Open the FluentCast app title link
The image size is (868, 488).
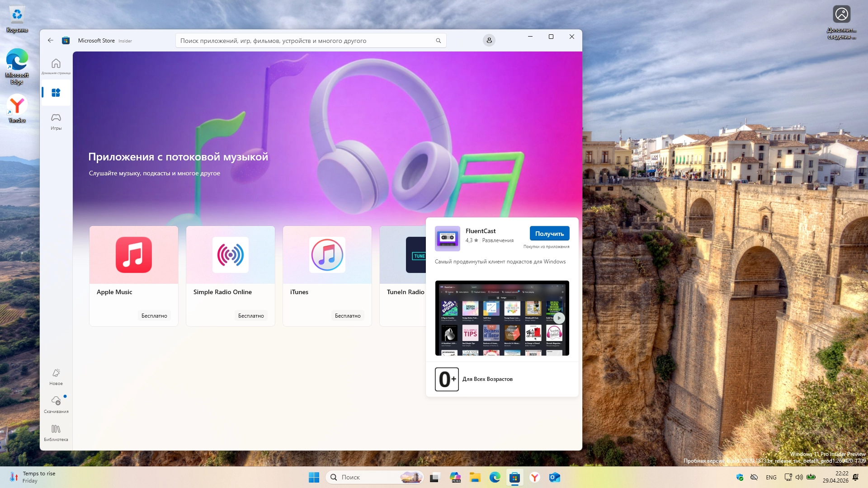[x=480, y=231]
